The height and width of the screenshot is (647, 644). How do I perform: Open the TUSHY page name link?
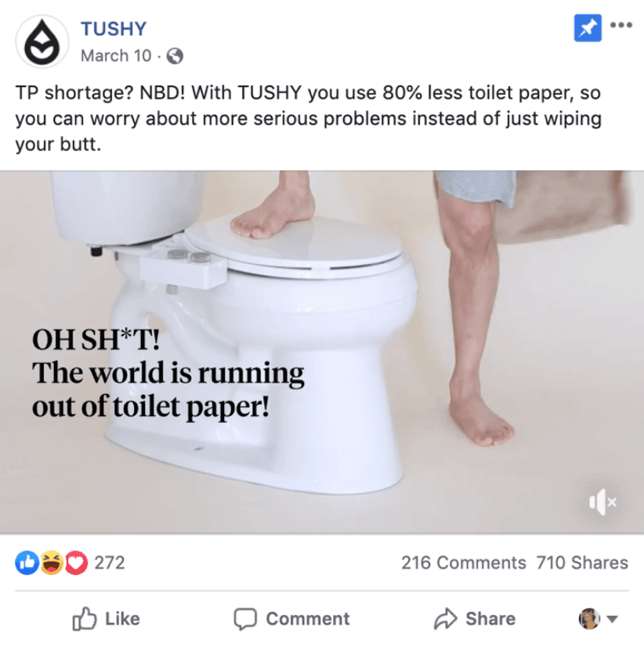(114, 29)
